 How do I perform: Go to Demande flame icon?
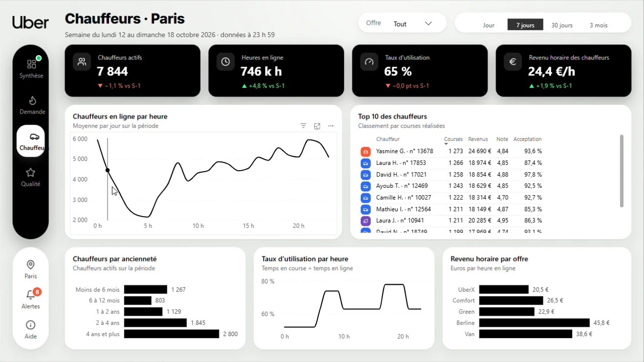32,100
